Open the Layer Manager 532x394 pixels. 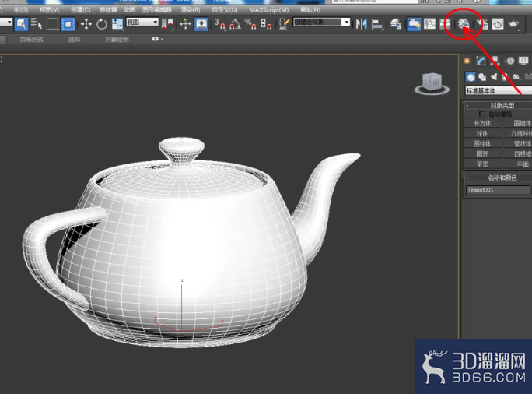pos(396,24)
